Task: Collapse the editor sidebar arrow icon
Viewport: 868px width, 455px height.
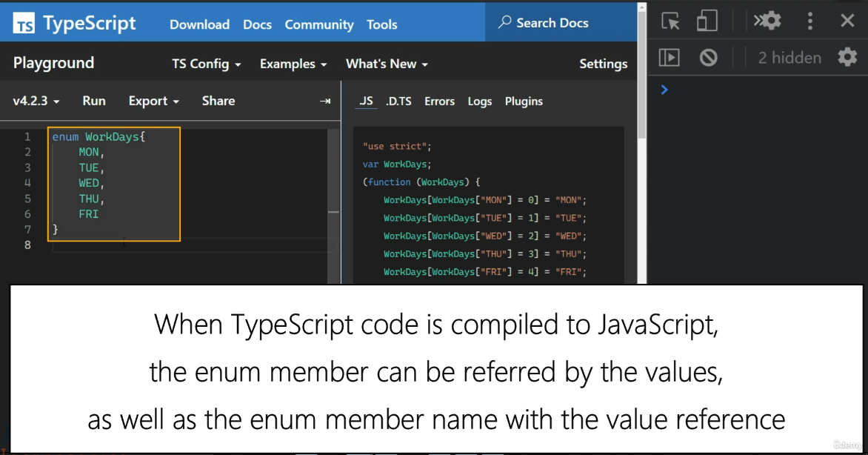Action: click(325, 101)
